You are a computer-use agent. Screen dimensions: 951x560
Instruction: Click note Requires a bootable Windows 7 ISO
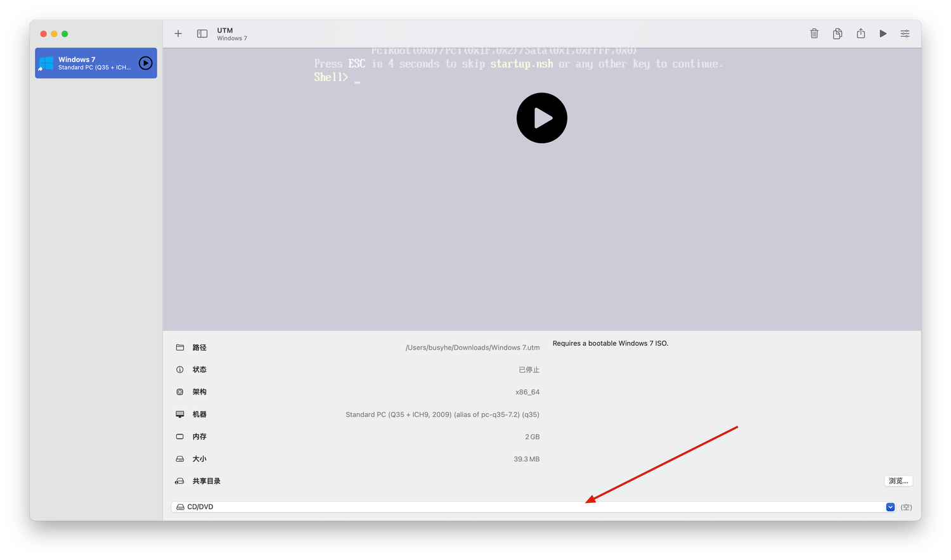point(611,343)
